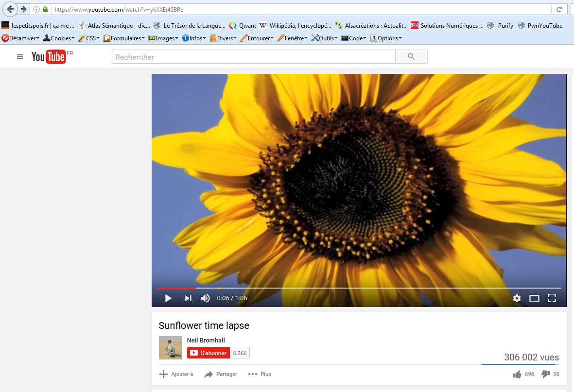Open the PwnYouTube bookmark
The height and width of the screenshot is (392, 574).
pos(540,26)
